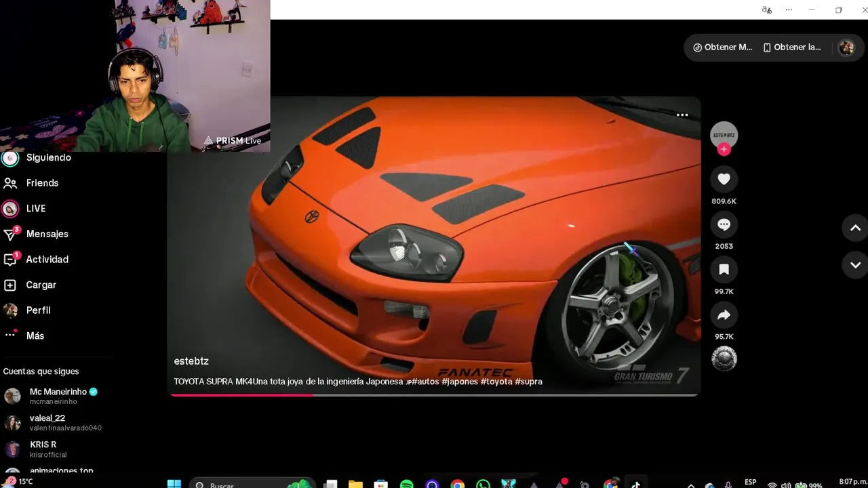
Task: Open profile avatar in top right corner
Action: (846, 47)
